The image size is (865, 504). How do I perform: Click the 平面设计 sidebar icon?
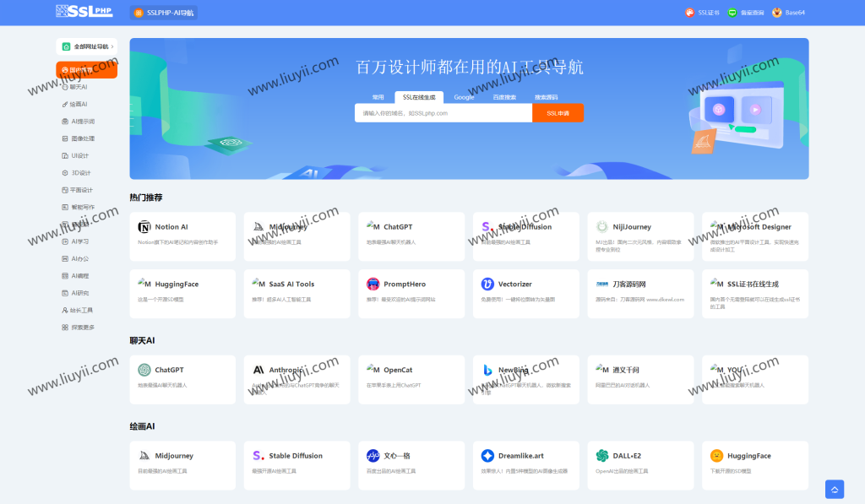[x=65, y=190]
